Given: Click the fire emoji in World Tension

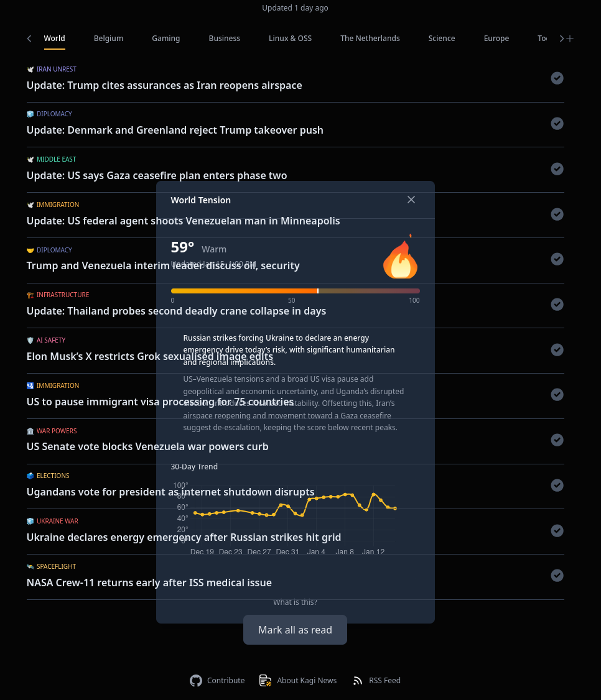Looking at the screenshot, I should 401,257.
